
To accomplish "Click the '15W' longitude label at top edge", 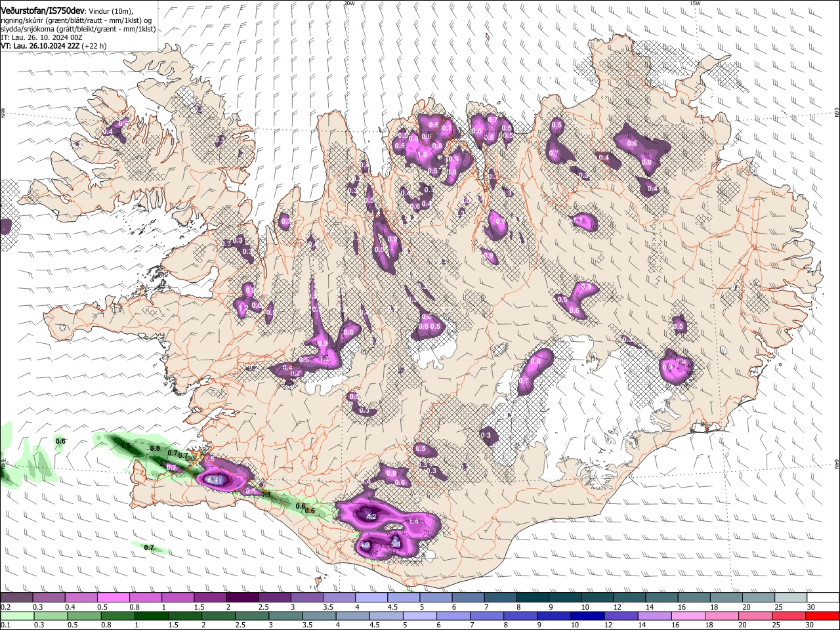I will click(x=695, y=3).
